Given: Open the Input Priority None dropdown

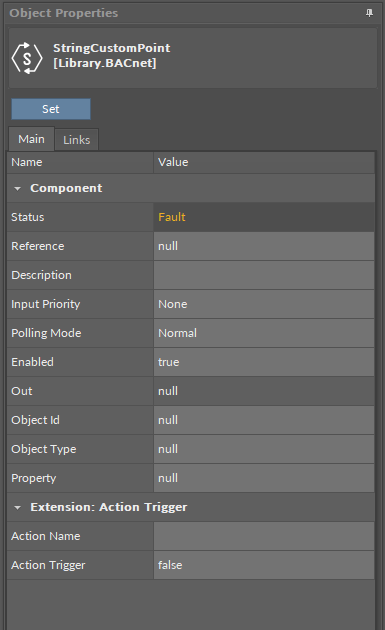Looking at the screenshot, I should (264, 304).
